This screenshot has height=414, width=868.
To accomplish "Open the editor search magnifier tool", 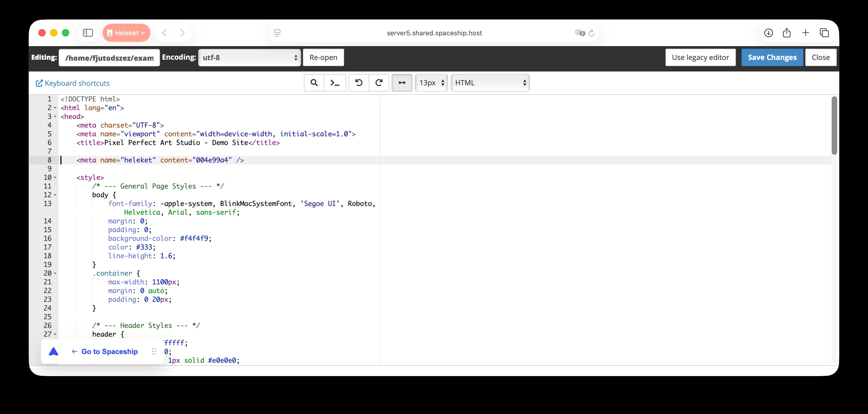I will coord(314,83).
